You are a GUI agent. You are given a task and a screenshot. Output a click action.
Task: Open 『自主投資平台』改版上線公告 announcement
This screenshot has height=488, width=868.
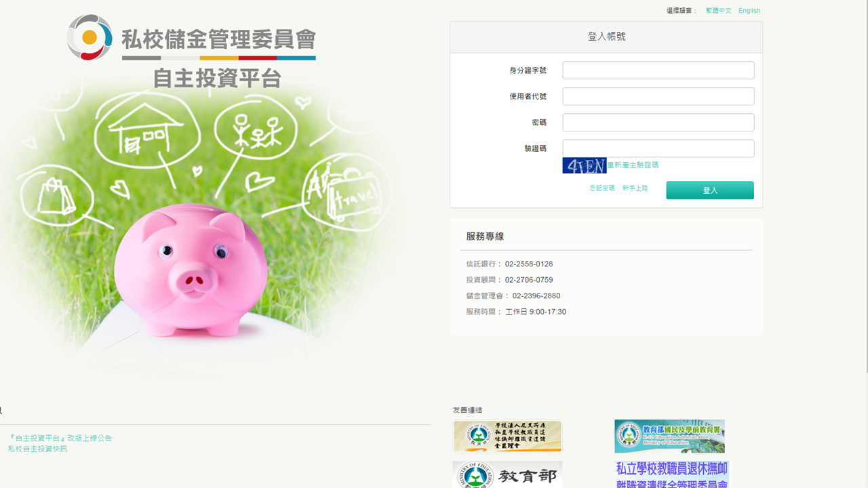[60, 439]
